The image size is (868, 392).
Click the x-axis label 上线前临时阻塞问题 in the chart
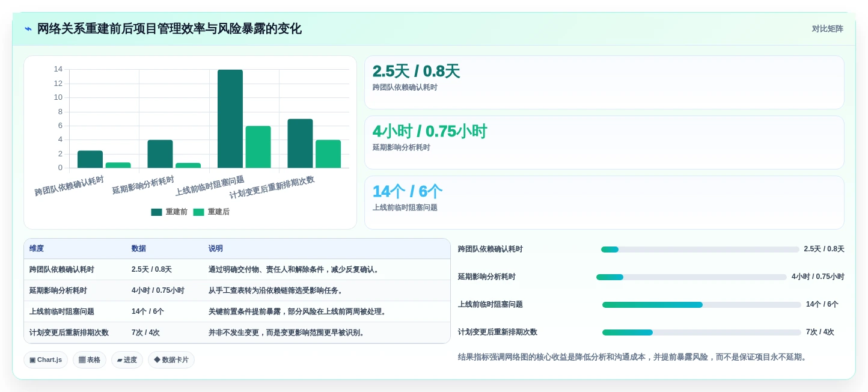coord(210,186)
